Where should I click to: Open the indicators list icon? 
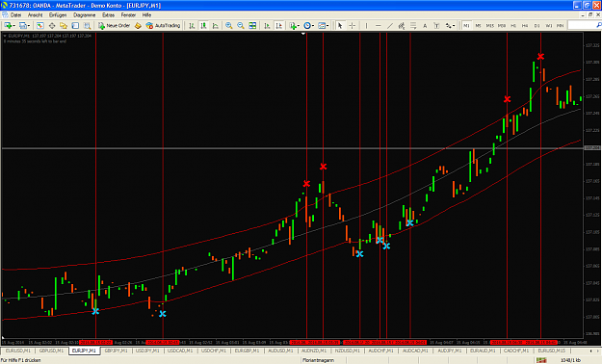(x=293, y=25)
